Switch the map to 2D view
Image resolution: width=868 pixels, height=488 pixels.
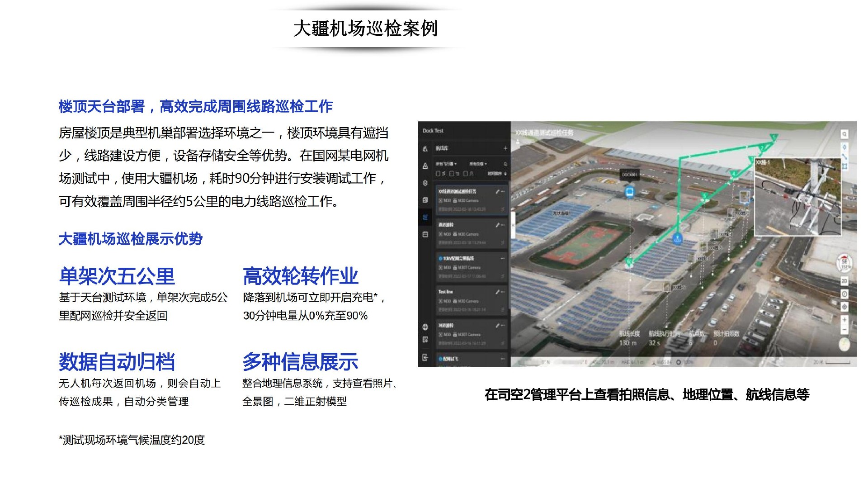point(844,281)
